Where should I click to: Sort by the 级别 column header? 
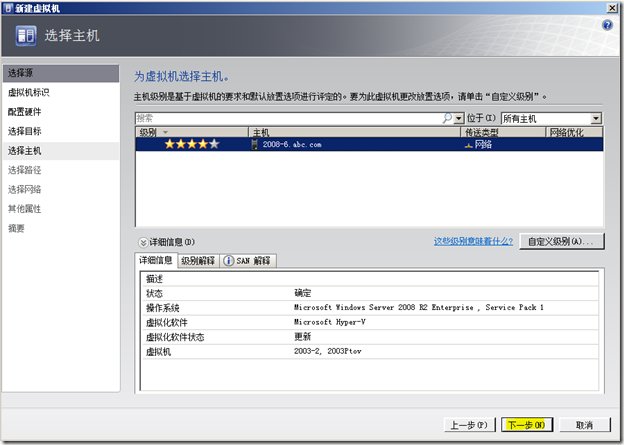click(x=192, y=132)
